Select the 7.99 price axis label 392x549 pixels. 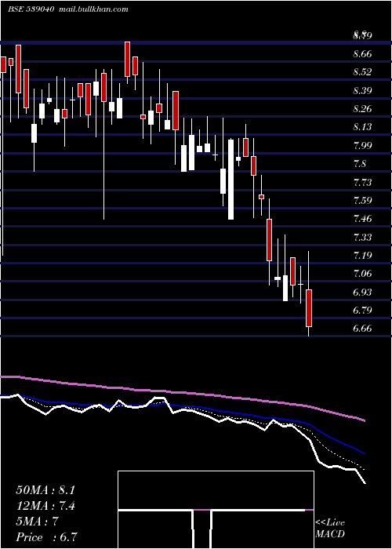click(x=362, y=146)
